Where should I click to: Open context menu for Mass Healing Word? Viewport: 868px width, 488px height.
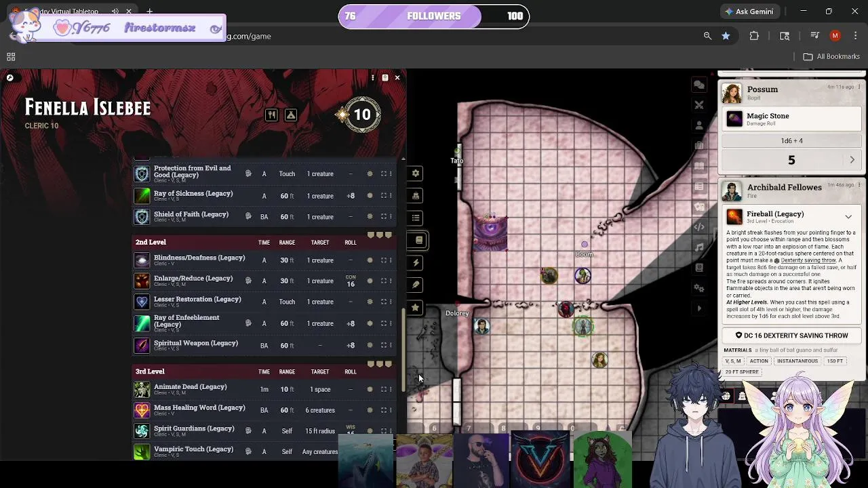pyautogui.click(x=391, y=410)
